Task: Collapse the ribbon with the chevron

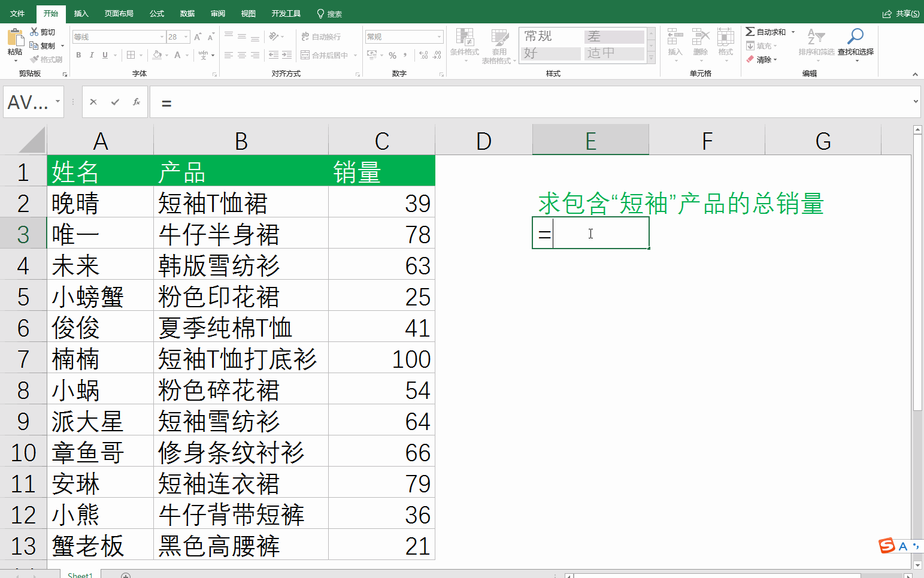Action: [x=915, y=74]
